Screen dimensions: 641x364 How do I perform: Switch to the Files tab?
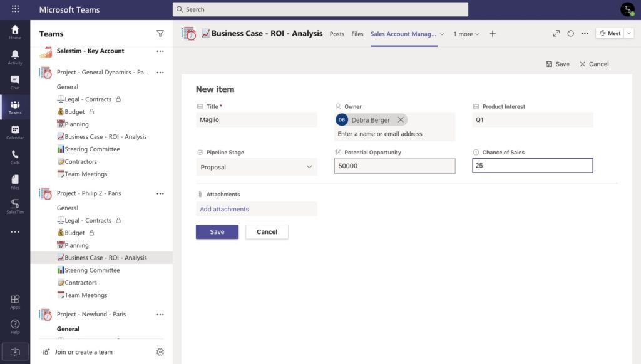(x=357, y=34)
